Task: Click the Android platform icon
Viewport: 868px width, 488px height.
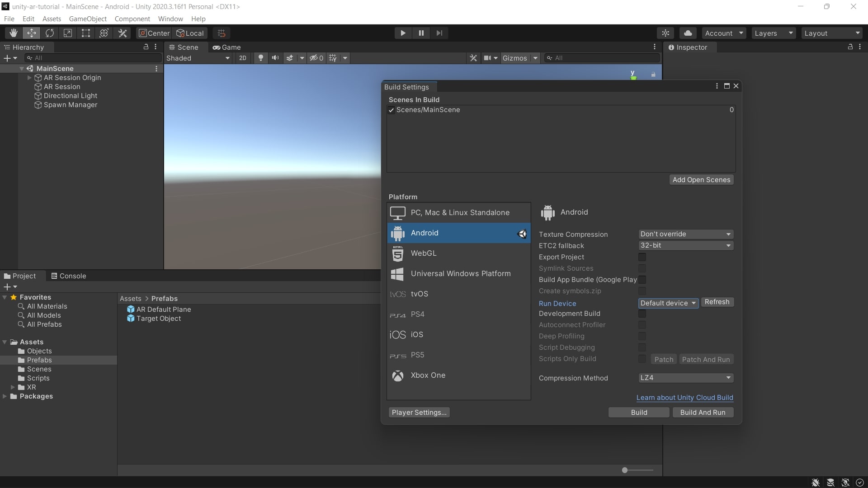Action: (397, 232)
